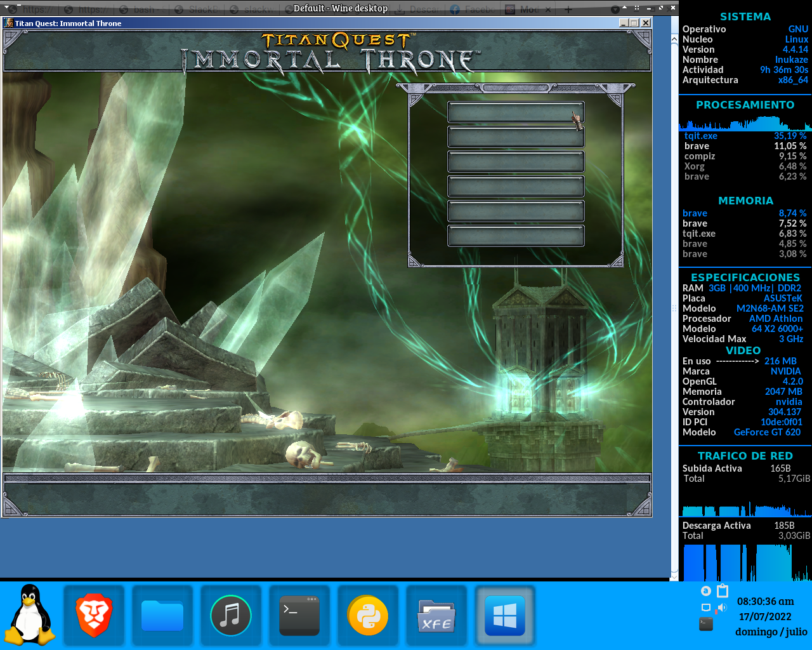This screenshot has height=650, width=812.
Task: Click the fourth blank game menu button
Action: [516, 187]
